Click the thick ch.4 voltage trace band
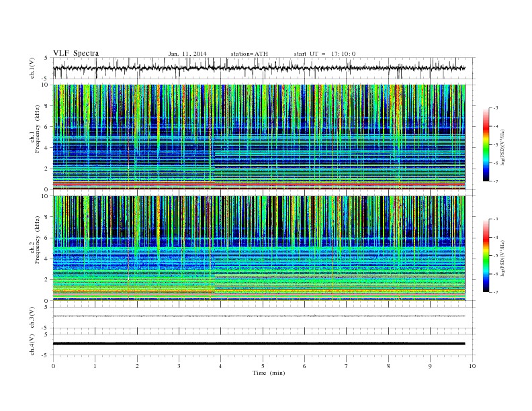The height and width of the screenshot is (411, 532). (259, 344)
